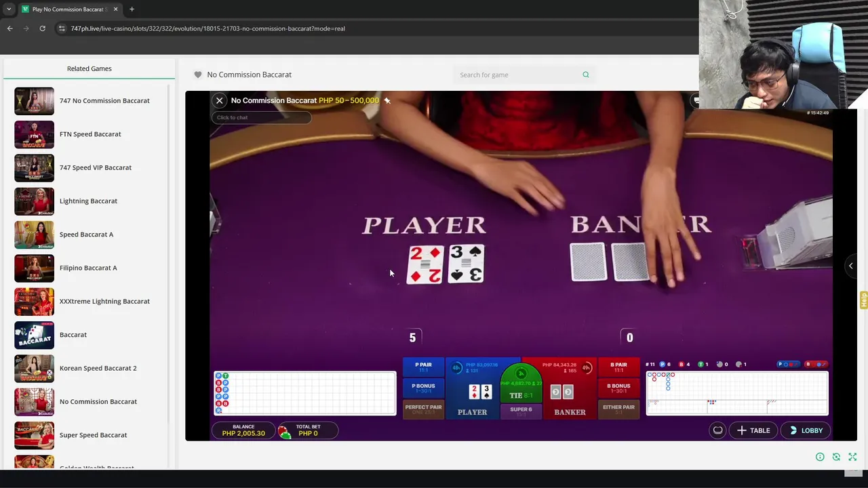Screen dimensions: 868x488
Task: Select Lightning Baccarat link
Action: tap(88, 201)
